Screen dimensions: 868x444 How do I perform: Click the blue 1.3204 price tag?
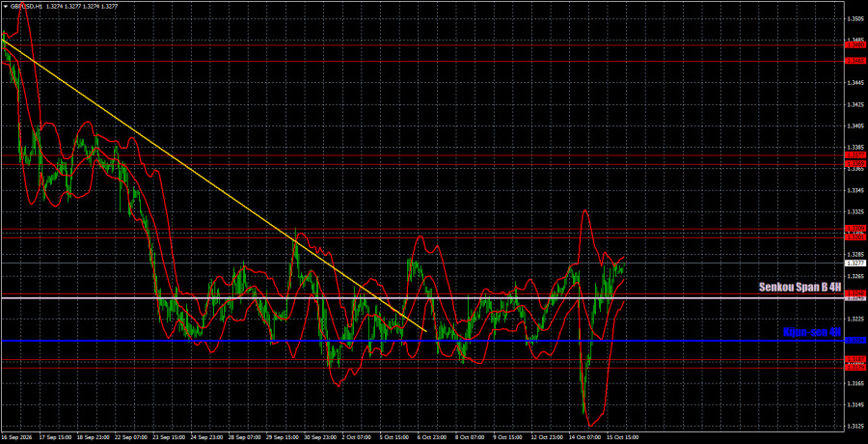(x=854, y=341)
